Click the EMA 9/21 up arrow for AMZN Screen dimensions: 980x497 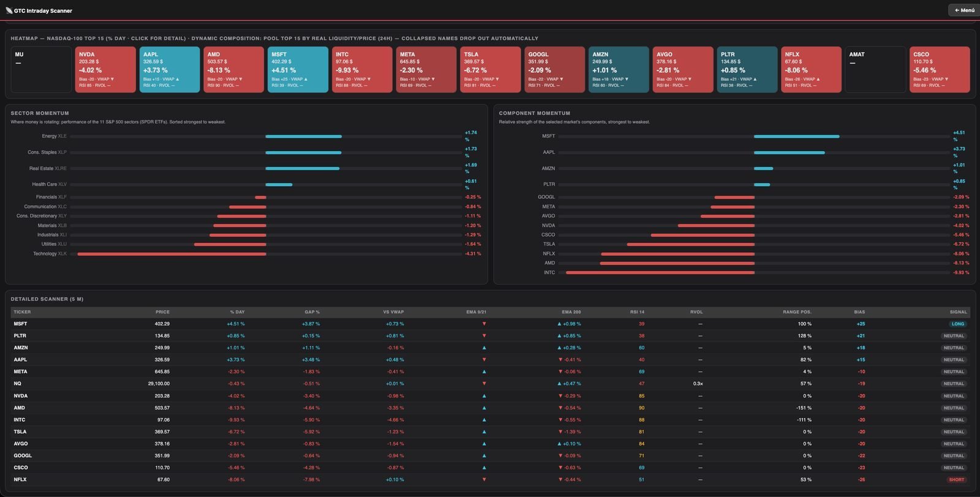pyautogui.click(x=484, y=348)
